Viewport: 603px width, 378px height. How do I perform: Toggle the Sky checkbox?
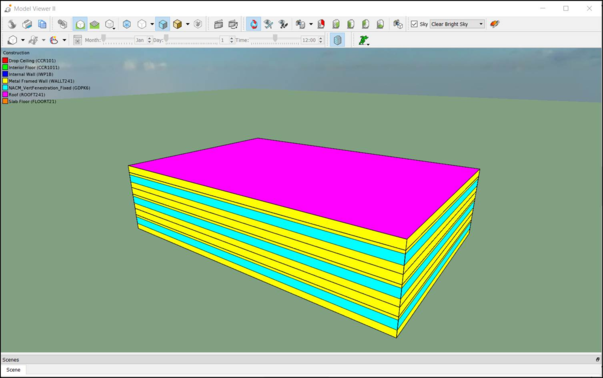[414, 24]
